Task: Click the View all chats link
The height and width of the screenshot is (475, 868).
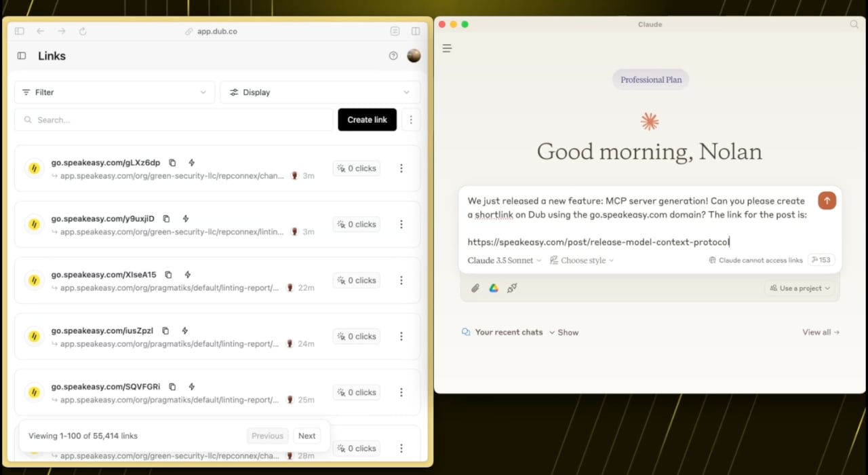Action: pos(821,332)
